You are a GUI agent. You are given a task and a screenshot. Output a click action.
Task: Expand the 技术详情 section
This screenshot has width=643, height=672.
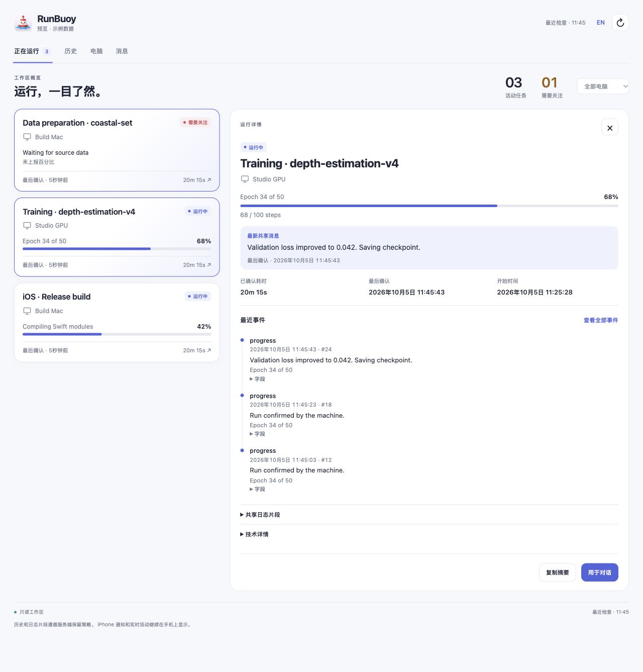pos(254,534)
